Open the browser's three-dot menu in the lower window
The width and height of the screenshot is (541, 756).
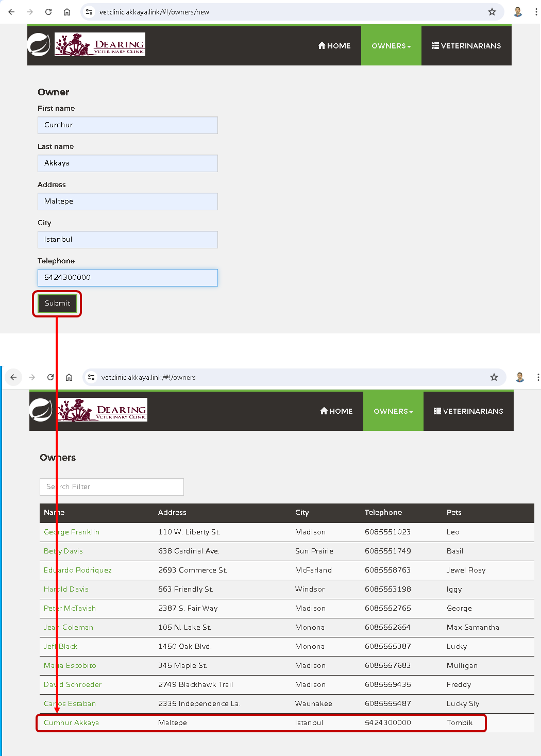(537, 377)
